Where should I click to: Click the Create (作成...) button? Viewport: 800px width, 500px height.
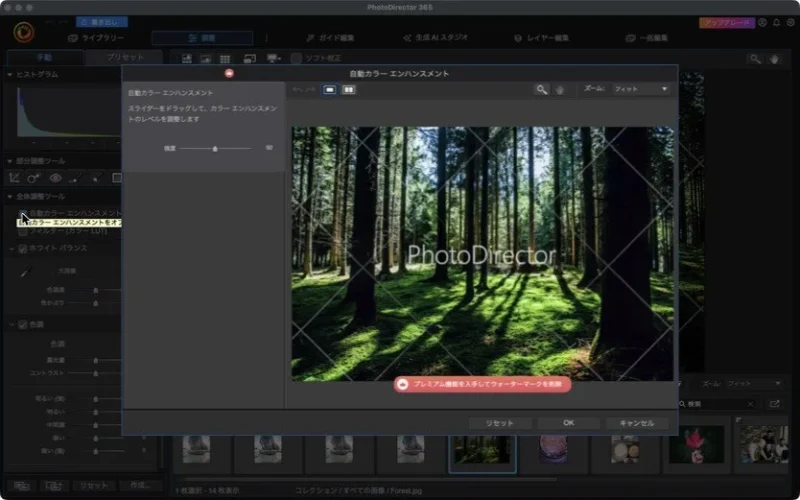pos(140,486)
